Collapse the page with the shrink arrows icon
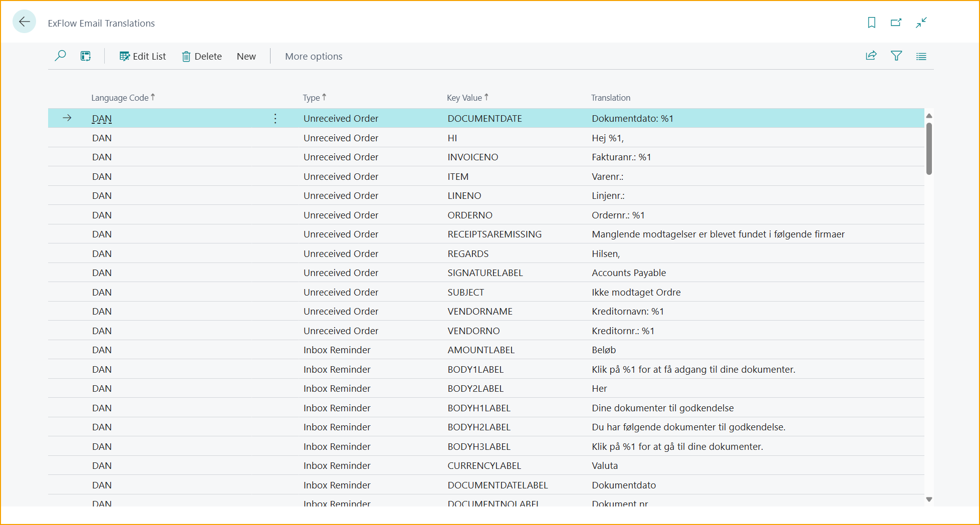980x525 pixels. (921, 23)
